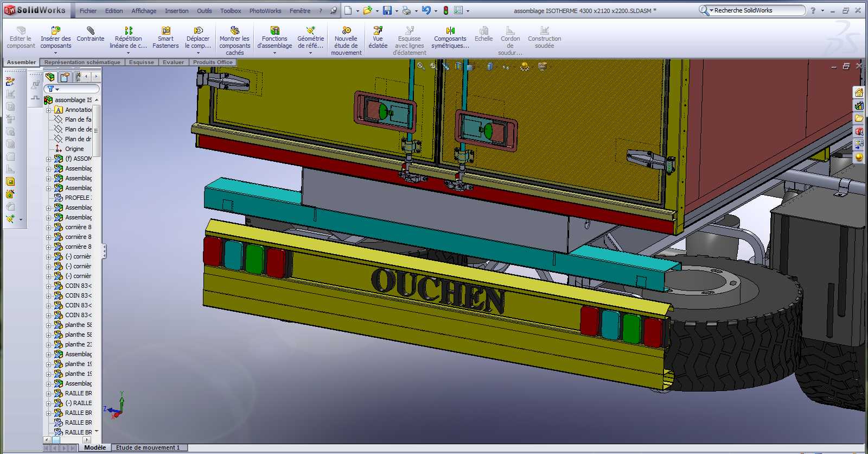Click the SolidWorks Resources home icon

point(859,92)
